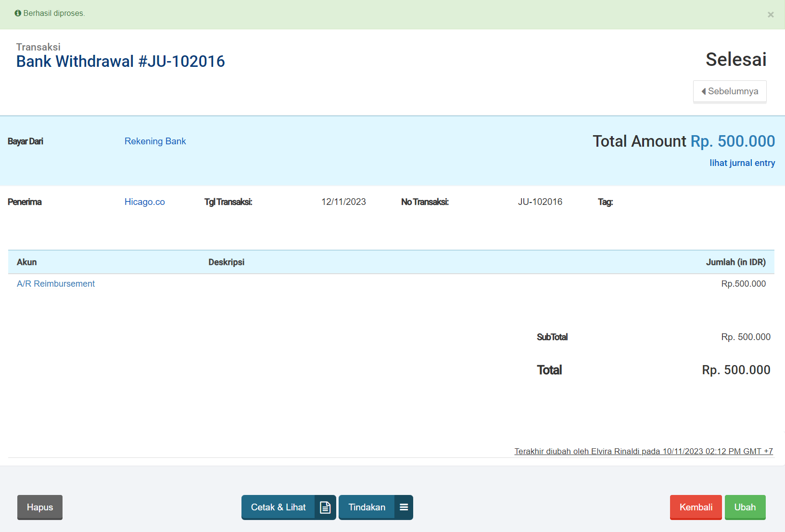Click the Total Amount Rp. 500.000 value

click(x=732, y=141)
